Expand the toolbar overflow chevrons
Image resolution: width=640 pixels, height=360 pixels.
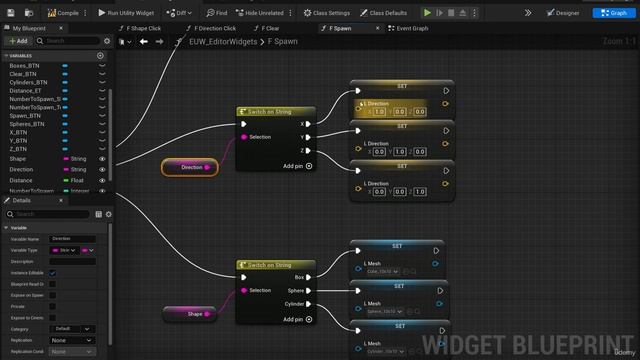(528, 13)
